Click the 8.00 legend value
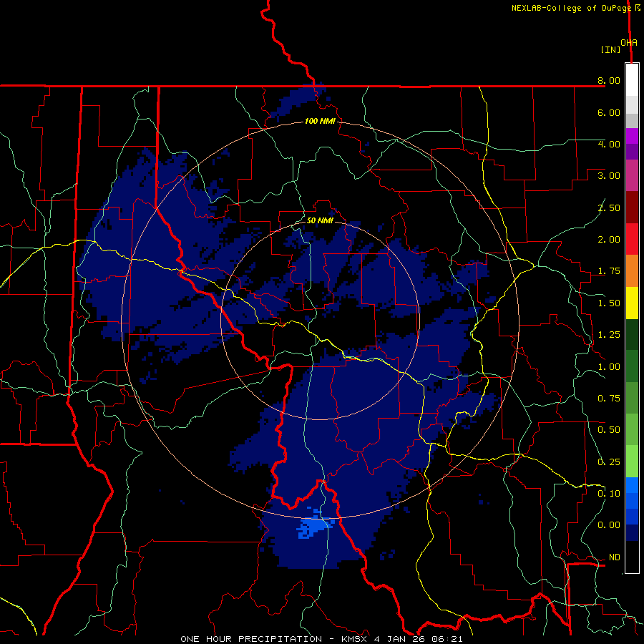The width and height of the screenshot is (644, 644). (609, 80)
